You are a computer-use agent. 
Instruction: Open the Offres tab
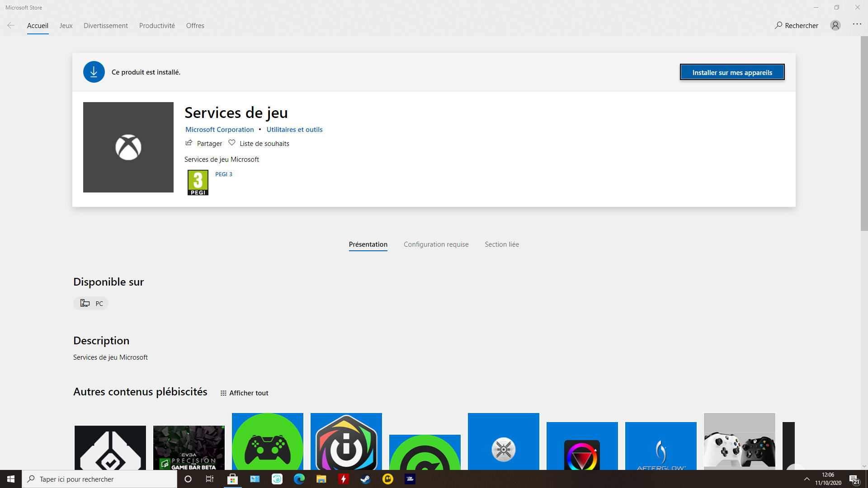pyautogui.click(x=195, y=26)
